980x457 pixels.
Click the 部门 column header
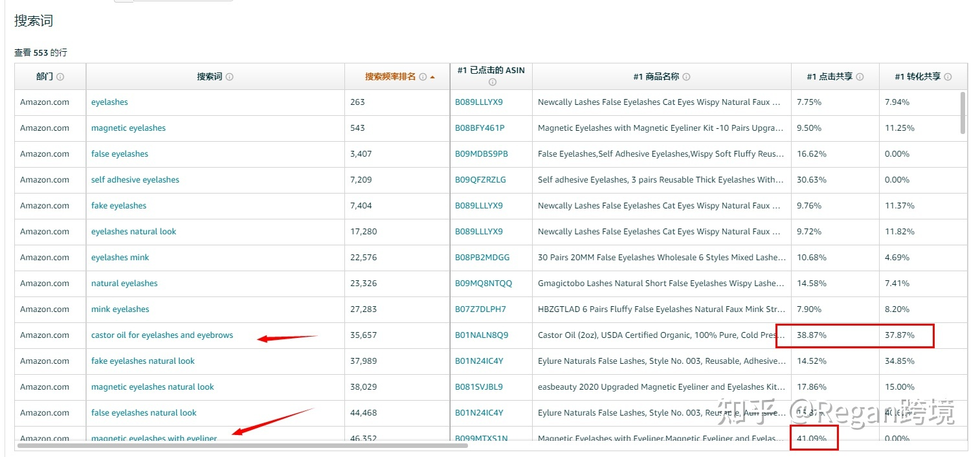(x=50, y=76)
